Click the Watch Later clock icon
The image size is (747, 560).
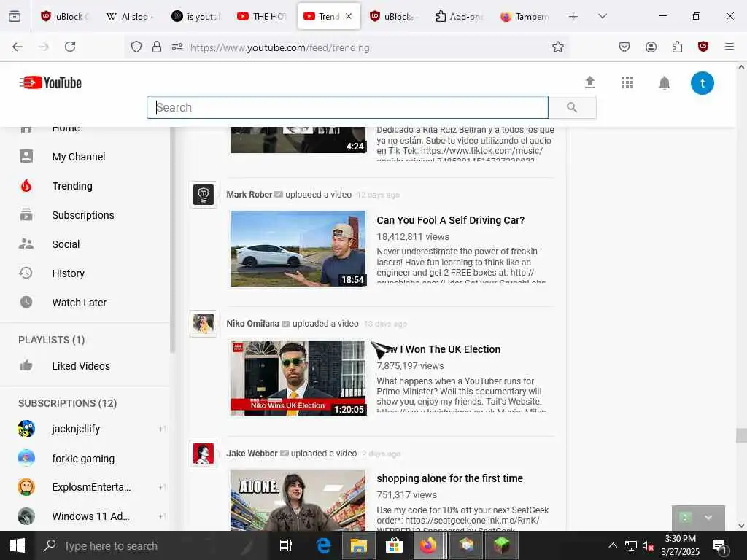[x=26, y=302]
